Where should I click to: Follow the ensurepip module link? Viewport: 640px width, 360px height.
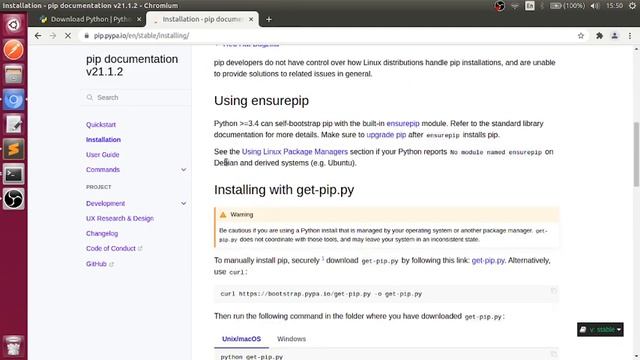click(x=403, y=123)
